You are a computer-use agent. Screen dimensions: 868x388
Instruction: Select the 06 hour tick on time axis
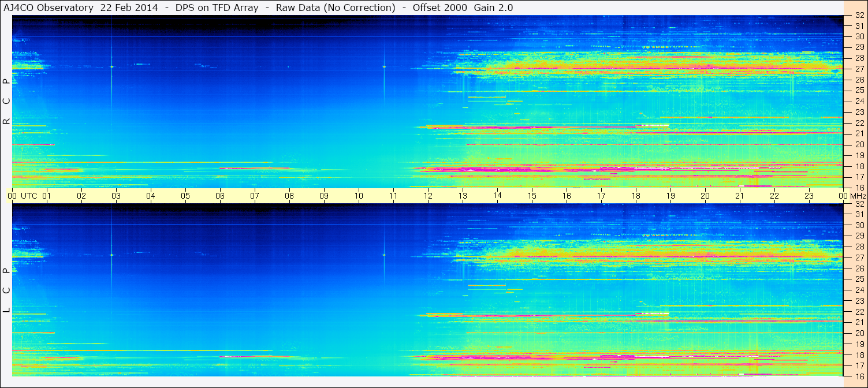(220, 196)
